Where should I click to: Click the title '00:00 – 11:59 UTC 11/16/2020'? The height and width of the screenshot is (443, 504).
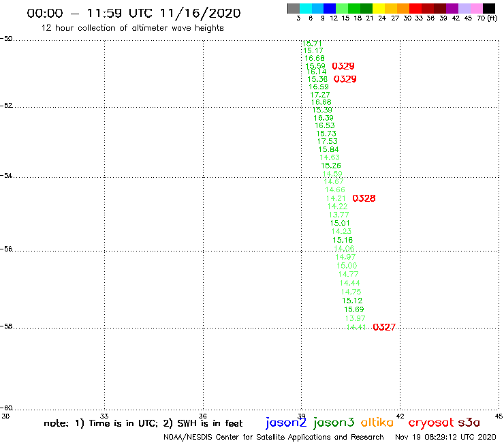[x=133, y=13]
